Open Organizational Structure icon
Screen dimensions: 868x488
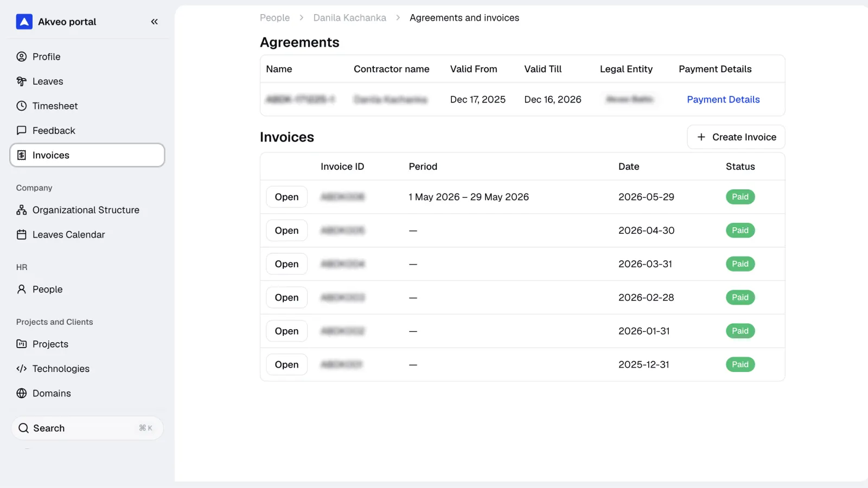coord(22,210)
